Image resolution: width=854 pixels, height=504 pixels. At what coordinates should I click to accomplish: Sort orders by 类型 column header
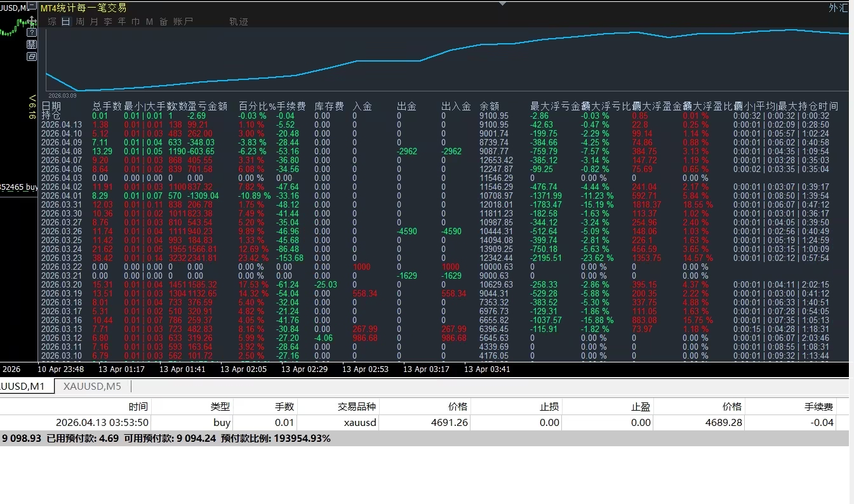point(220,406)
